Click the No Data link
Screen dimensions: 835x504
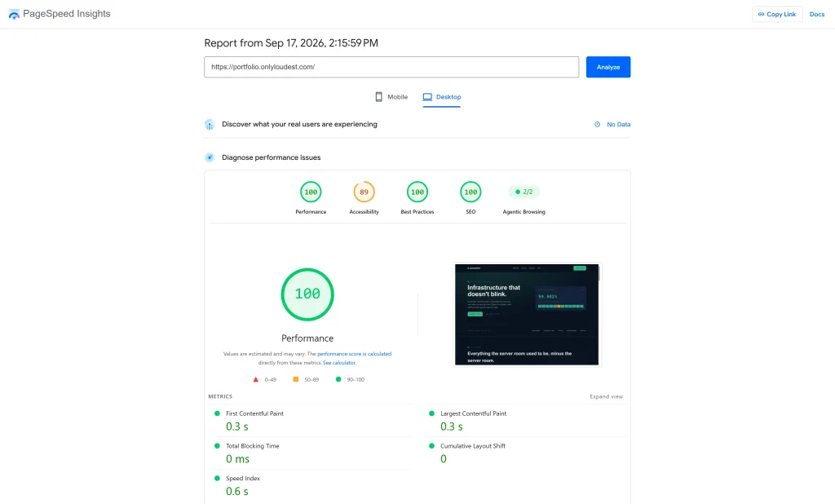point(618,124)
